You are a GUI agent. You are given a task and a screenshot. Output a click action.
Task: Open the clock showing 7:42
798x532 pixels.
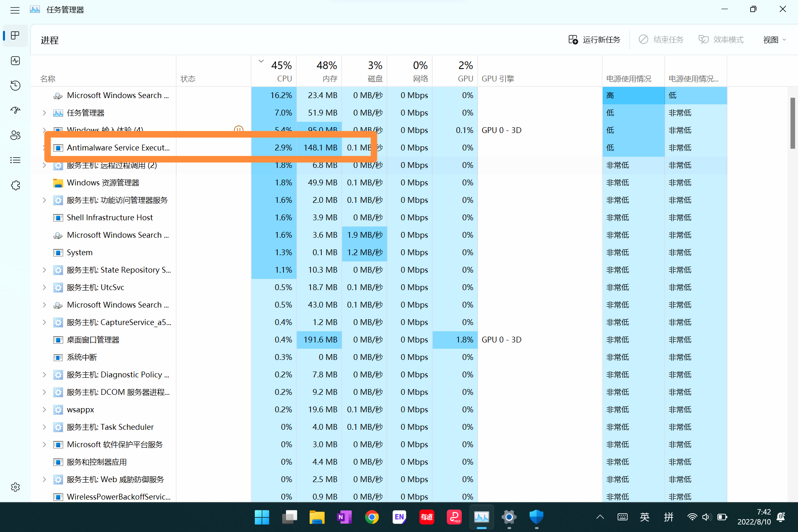click(754, 517)
